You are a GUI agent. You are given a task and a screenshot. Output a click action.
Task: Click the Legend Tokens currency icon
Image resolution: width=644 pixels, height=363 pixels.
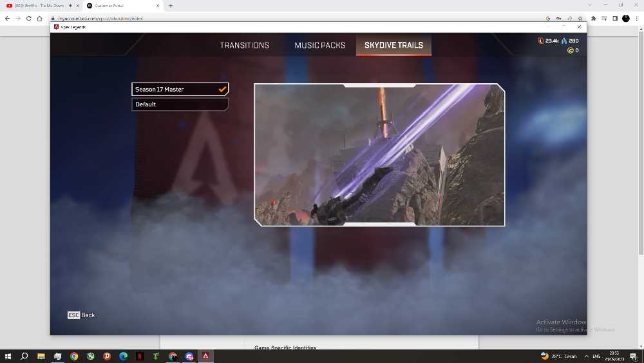click(x=540, y=41)
